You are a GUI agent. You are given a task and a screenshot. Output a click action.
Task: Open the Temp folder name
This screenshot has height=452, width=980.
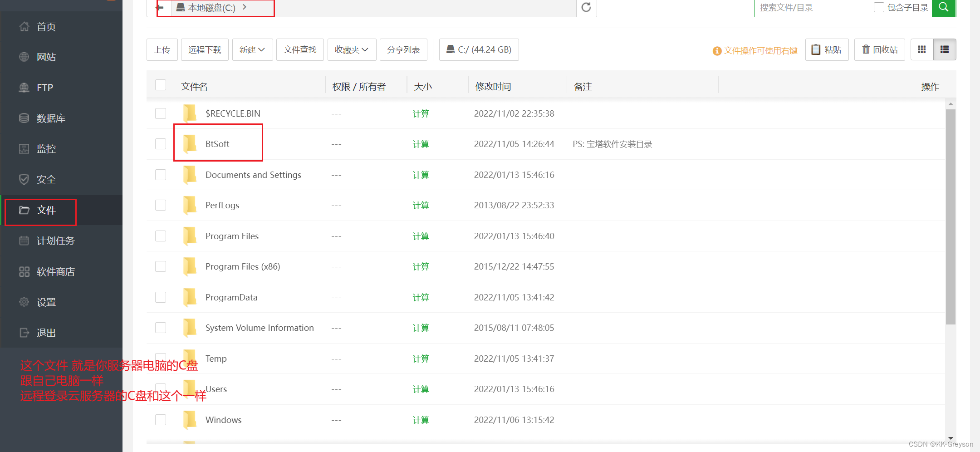tap(216, 359)
